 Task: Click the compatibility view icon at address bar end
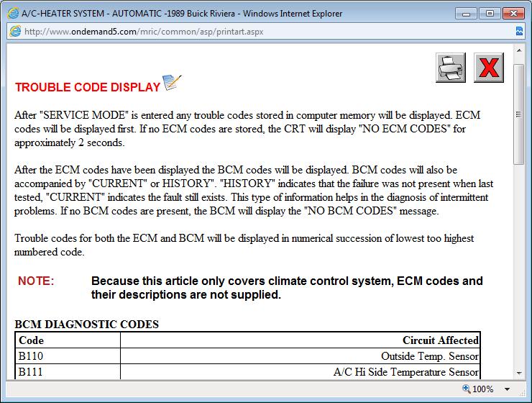point(519,31)
